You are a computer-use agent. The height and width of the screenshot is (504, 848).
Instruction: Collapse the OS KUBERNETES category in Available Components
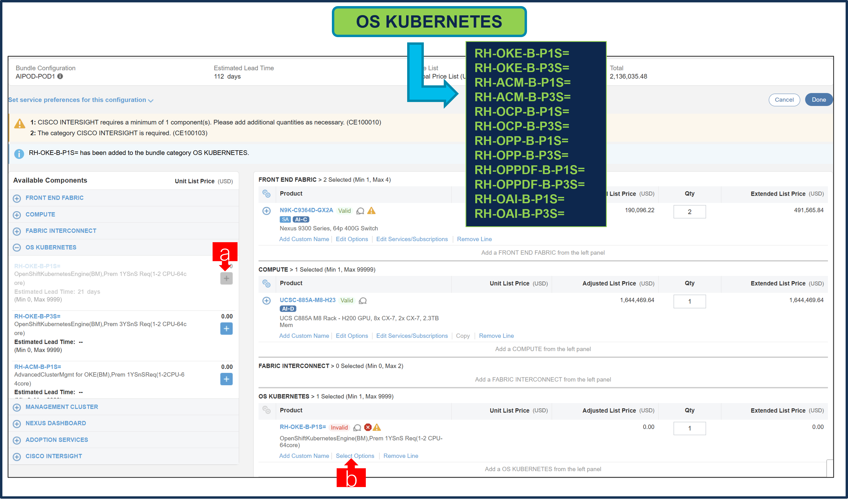[x=17, y=247]
